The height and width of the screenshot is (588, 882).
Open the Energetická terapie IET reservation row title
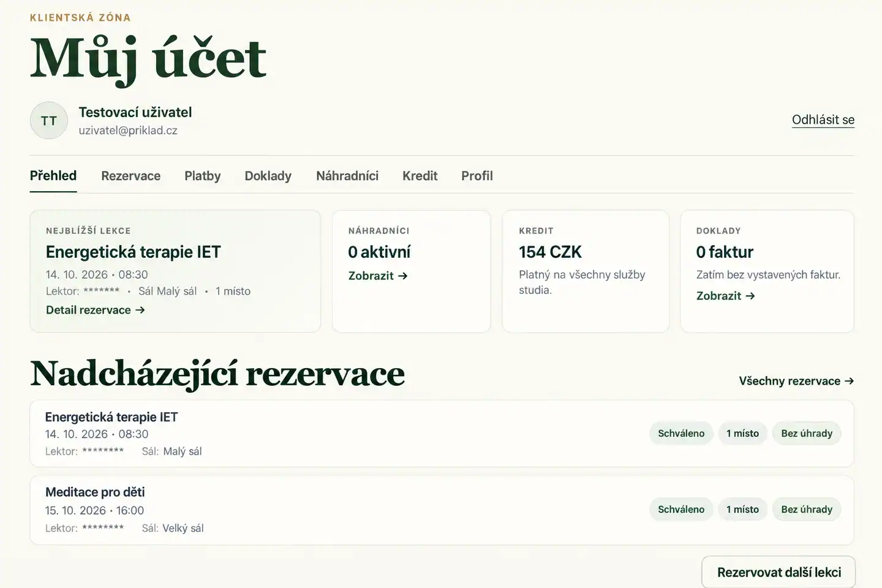[111, 417]
